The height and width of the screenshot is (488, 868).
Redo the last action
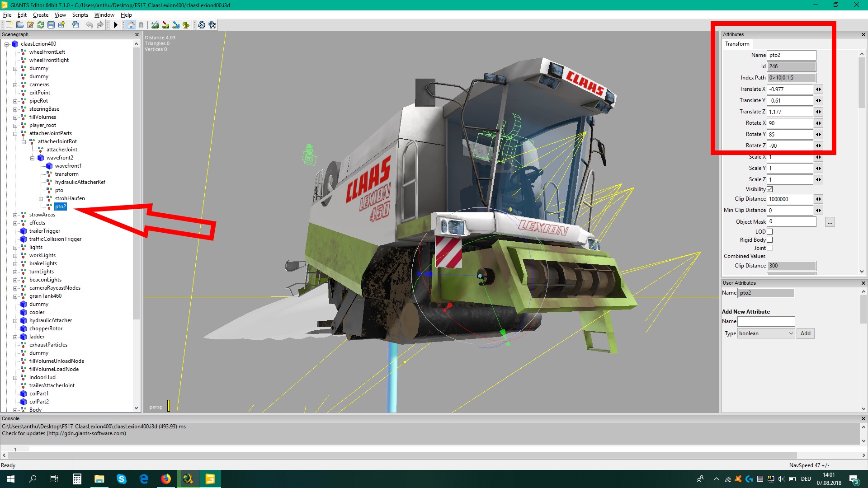100,25
